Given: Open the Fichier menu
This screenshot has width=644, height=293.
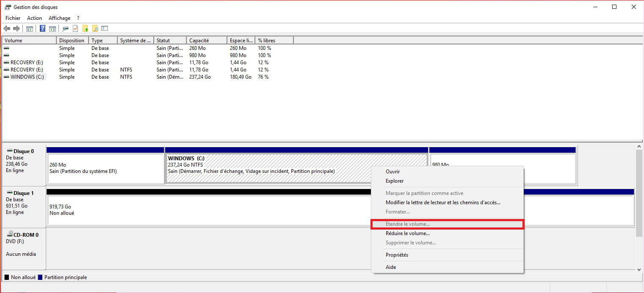Looking at the screenshot, I should (x=13, y=18).
